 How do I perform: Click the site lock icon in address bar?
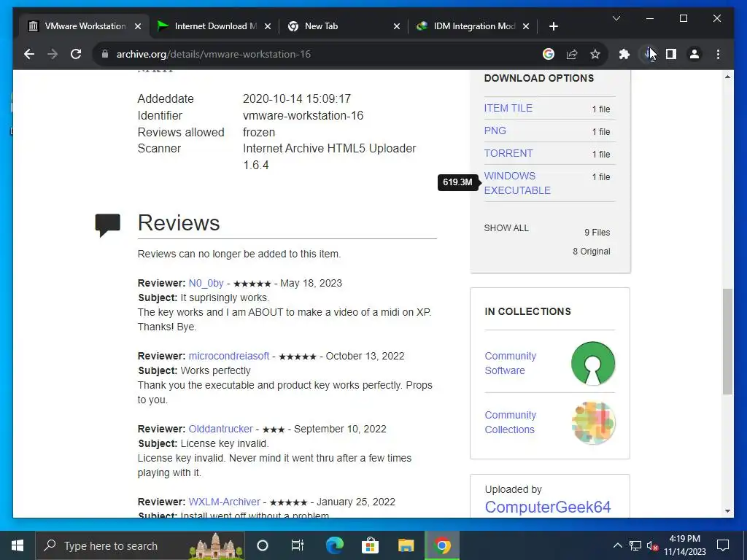coord(105,54)
